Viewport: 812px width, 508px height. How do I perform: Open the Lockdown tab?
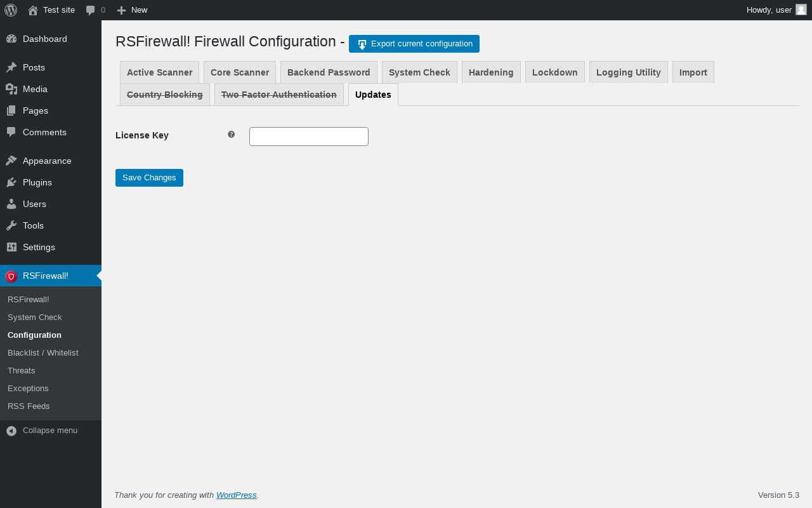coord(555,72)
